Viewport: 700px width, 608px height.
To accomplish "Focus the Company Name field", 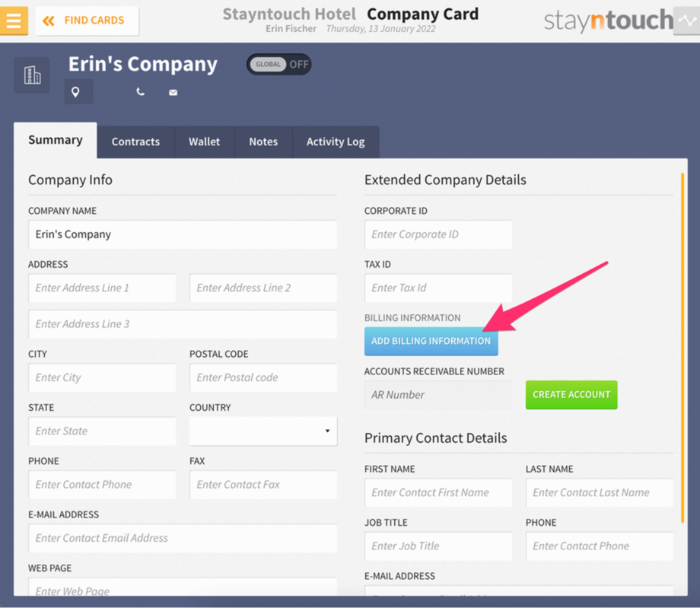I will (183, 234).
